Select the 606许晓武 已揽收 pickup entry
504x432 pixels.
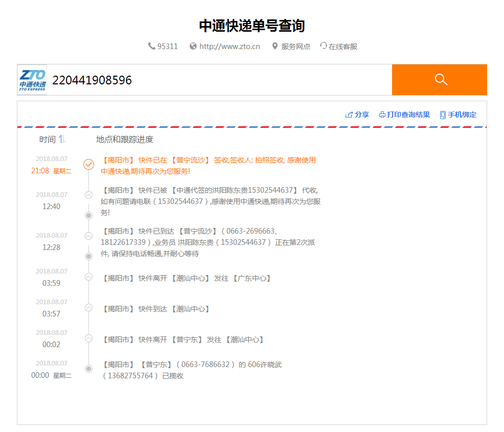191,370
